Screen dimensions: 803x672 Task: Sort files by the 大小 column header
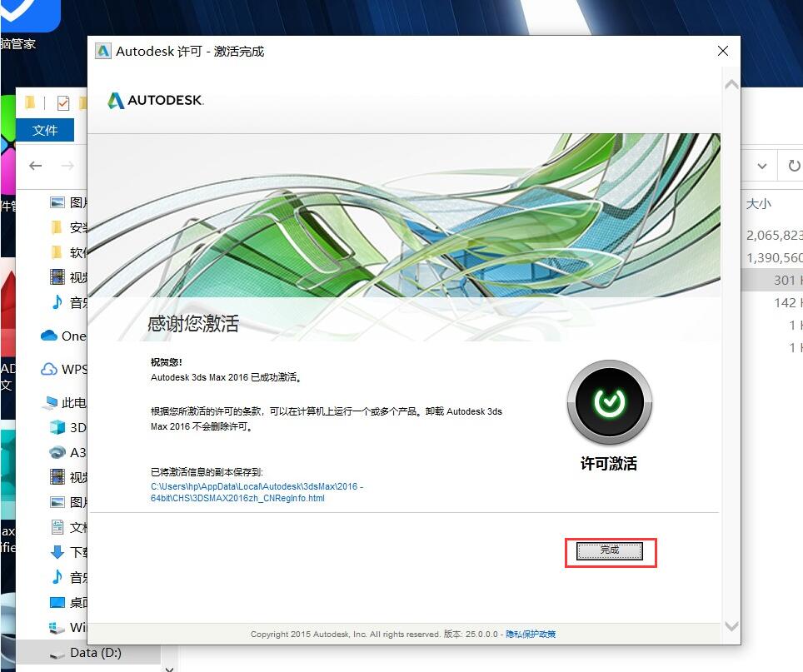coord(758,203)
